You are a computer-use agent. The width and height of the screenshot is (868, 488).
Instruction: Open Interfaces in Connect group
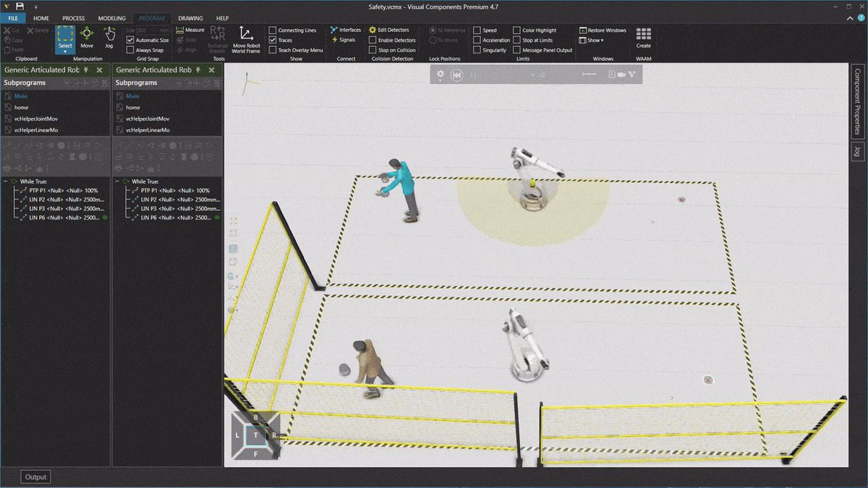[x=346, y=30]
